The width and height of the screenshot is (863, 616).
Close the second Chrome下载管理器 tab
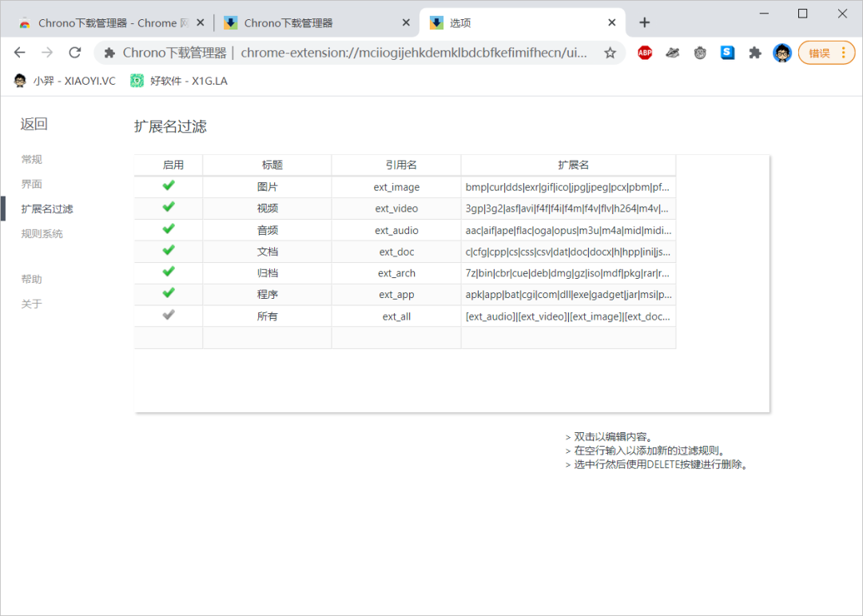click(x=406, y=22)
